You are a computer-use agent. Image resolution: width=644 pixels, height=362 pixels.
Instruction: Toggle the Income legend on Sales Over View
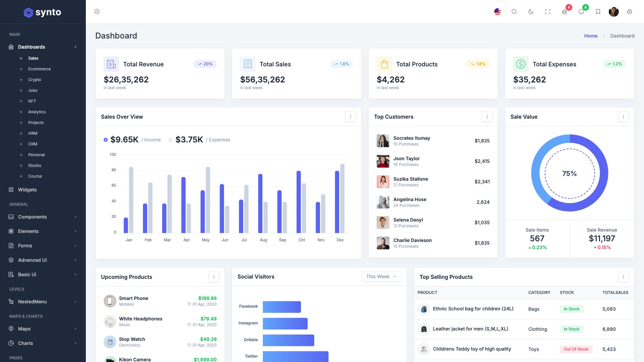105,139
